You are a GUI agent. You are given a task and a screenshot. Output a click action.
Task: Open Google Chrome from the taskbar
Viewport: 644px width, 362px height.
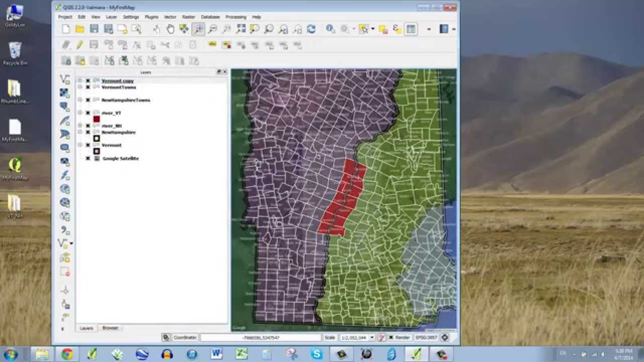pyautogui.click(x=67, y=354)
